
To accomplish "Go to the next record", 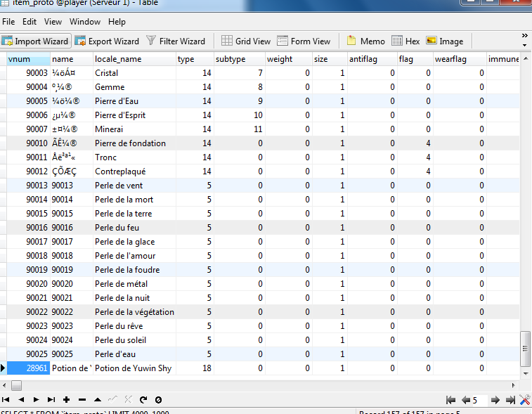I will (36, 400).
